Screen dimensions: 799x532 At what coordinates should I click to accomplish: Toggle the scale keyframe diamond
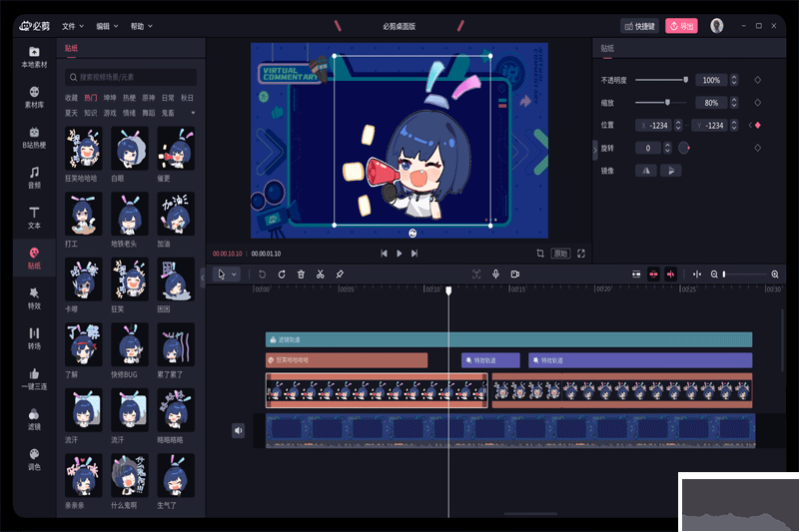click(757, 103)
